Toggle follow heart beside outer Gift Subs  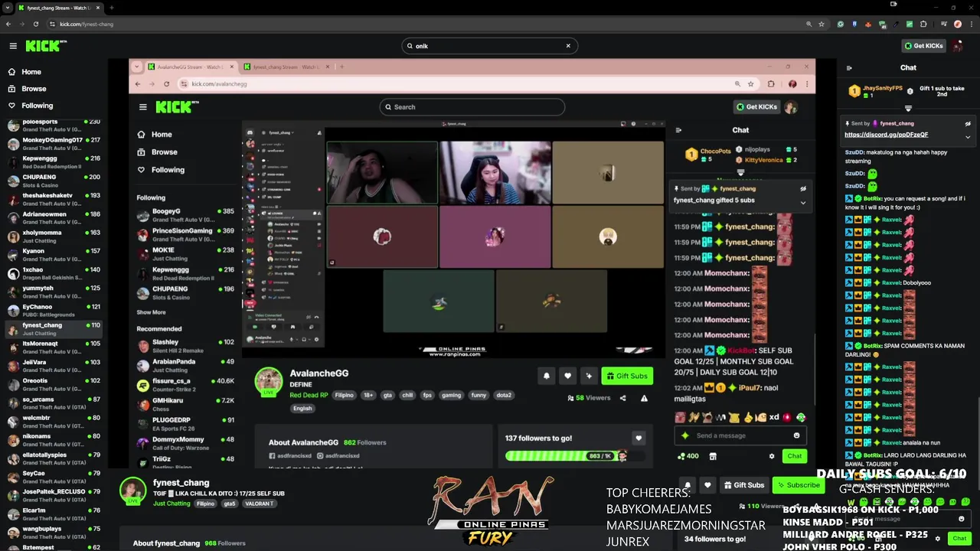[x=707, y=485]
